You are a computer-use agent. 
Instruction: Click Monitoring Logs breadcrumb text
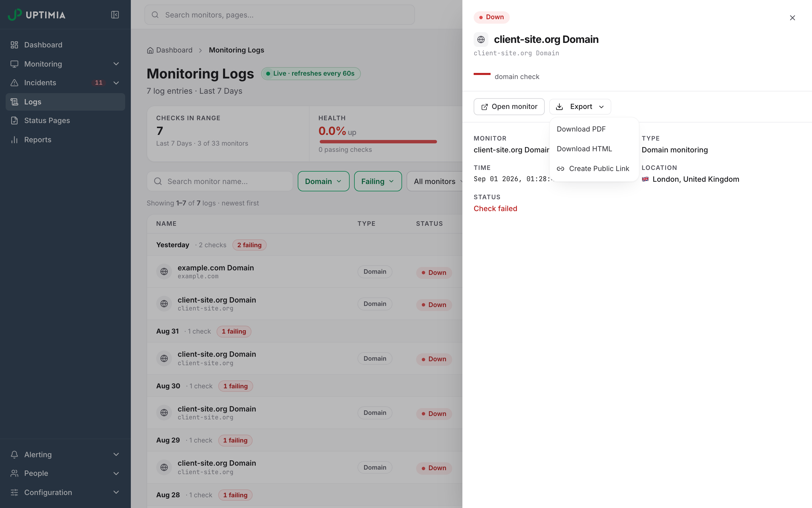(236, 50)
